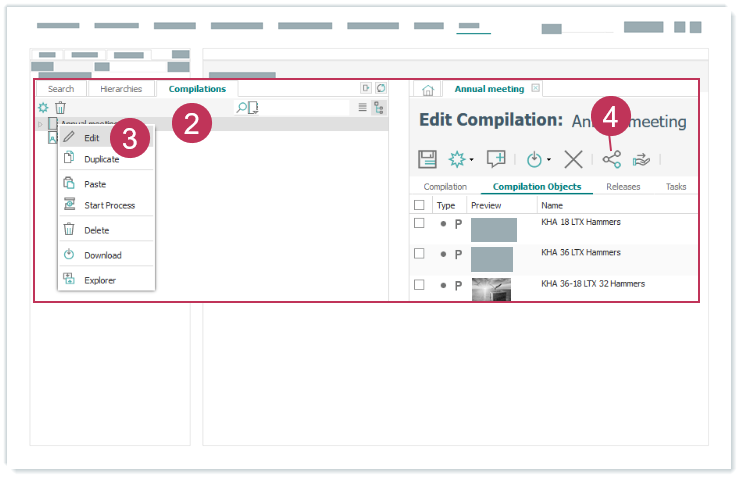Select Start Process in context menu
Screen dimensions: 741x479
[109, 205]
